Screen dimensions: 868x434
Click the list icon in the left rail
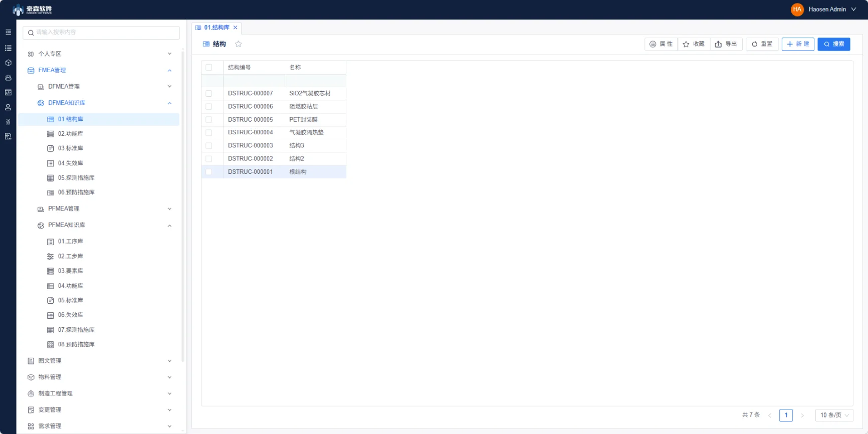[x=8, y=48]
